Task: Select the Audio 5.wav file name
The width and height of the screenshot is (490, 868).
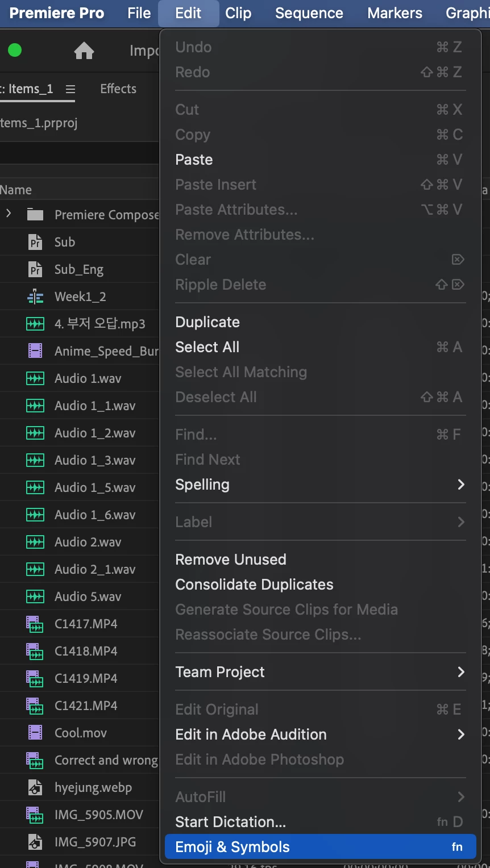Action: point(88,596)
